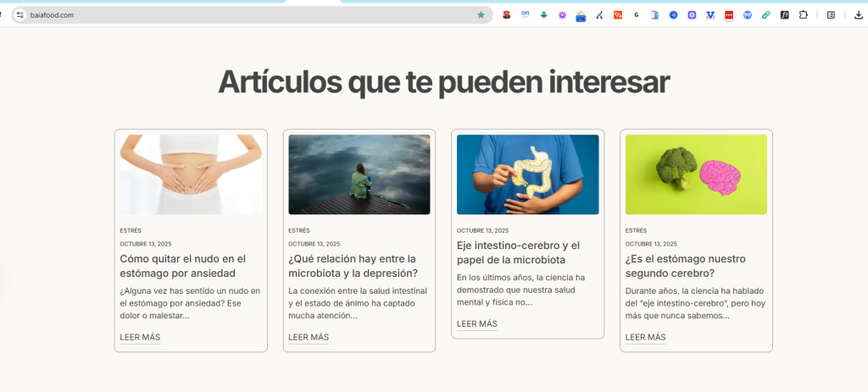This screenshot has height=392, width=868.
Task: Open the site information icon beside the URL
Action: click(20, 15)
